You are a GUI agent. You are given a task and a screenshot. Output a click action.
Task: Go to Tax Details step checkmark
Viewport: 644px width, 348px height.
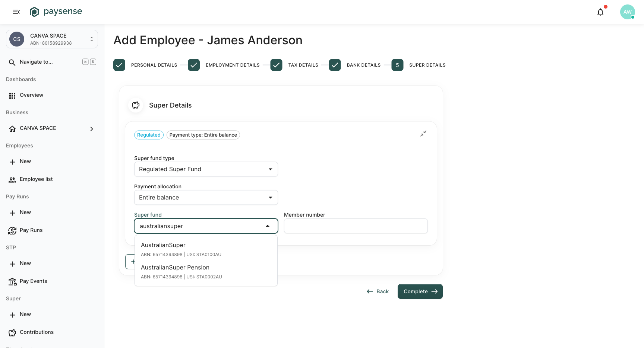[276, 65]
